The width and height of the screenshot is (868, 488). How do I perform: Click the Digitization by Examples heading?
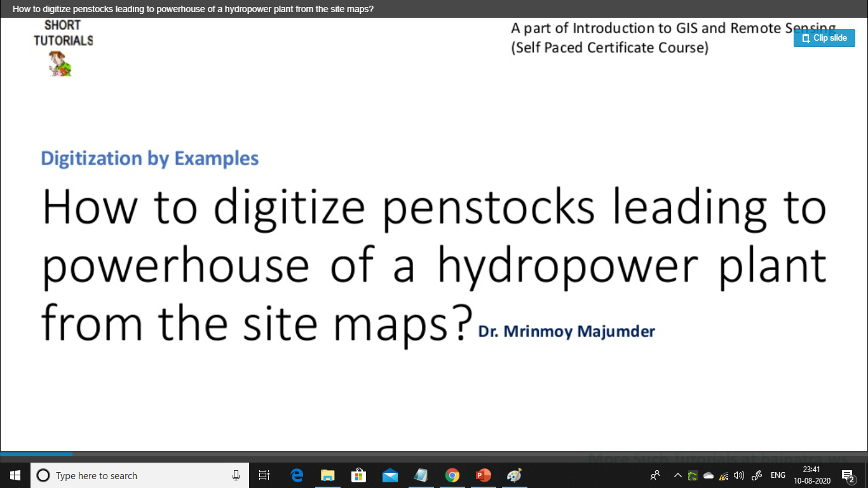click(x=150, y=158)
